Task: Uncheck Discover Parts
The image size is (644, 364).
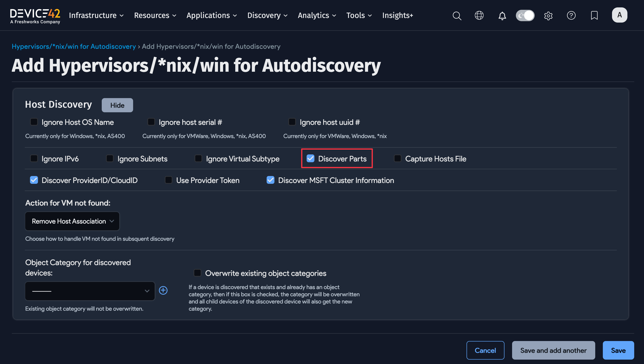Action: tap(311, 158)
